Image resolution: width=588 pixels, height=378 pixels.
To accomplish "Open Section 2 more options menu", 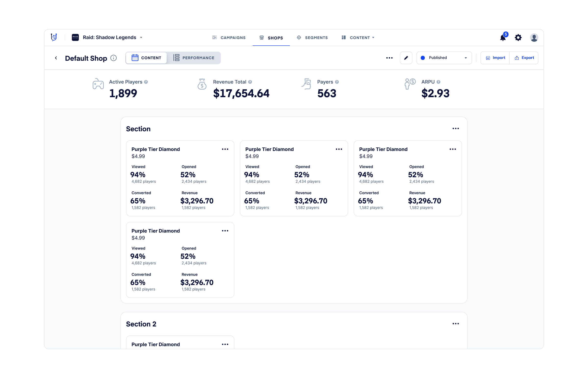I will 455,324.
